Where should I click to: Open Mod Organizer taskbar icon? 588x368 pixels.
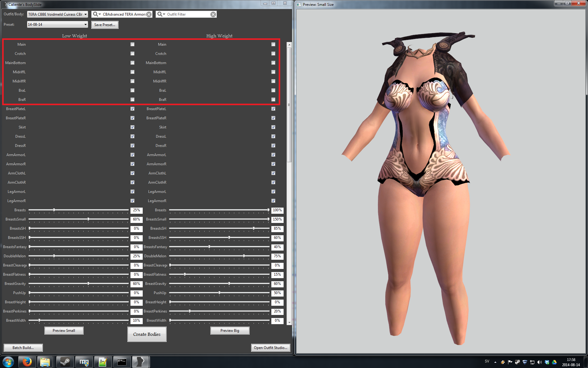(84, 362)
